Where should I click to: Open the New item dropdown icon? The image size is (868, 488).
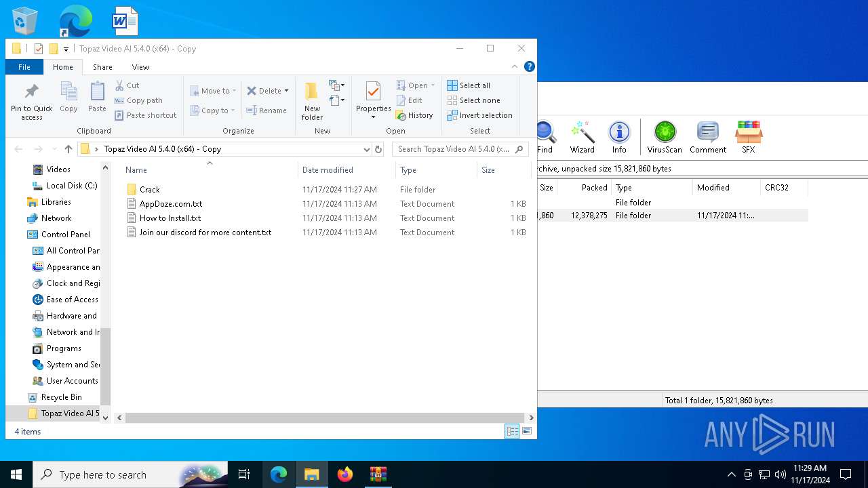pyautogui.click(x=337, y=85)
